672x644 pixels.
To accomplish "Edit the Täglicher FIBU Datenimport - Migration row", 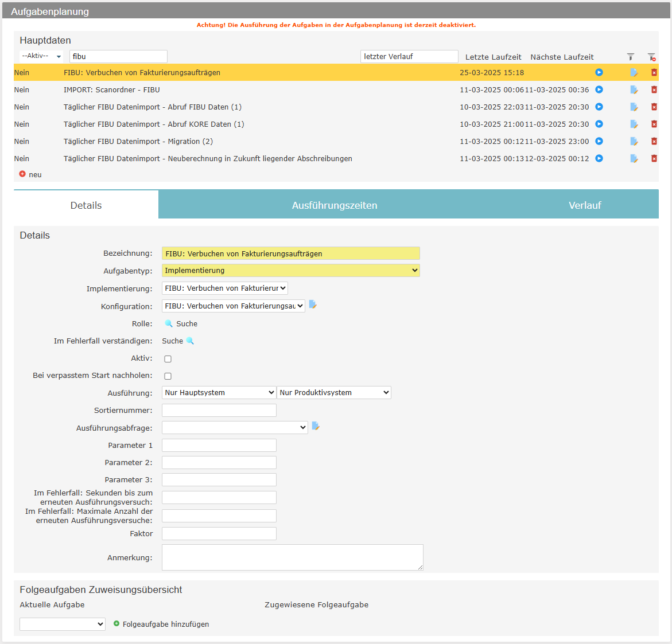I will (x=634, y=142).
